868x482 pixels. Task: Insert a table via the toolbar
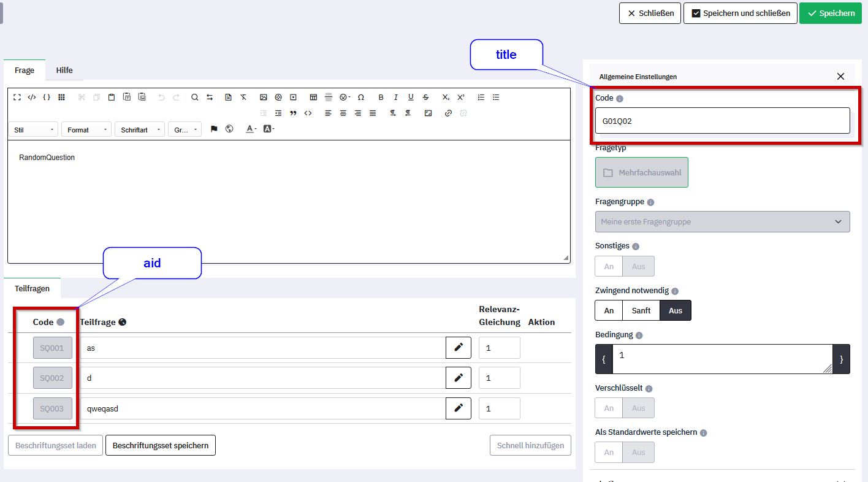[313, 98]
